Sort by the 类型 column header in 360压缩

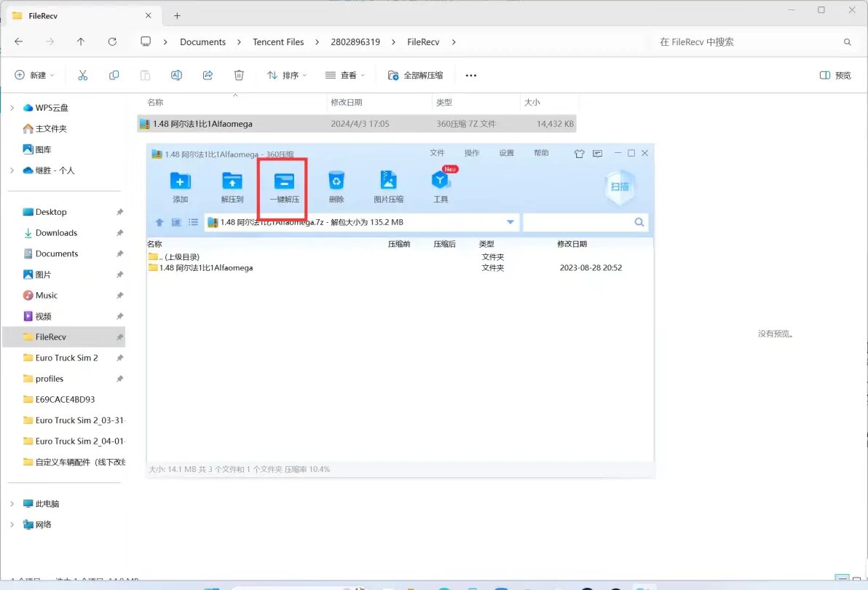[x=486, y=244]
